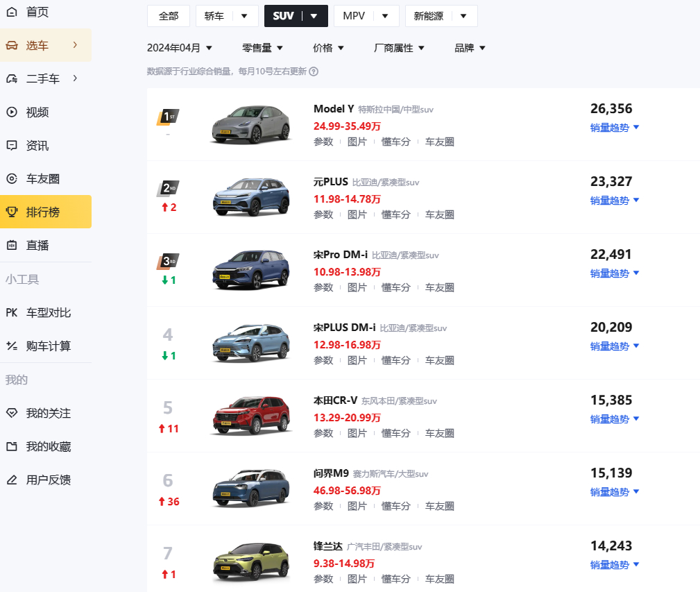Click the question mark help icon after data source note
Viewport: 700px width, 592px height.
click(314, 71)
